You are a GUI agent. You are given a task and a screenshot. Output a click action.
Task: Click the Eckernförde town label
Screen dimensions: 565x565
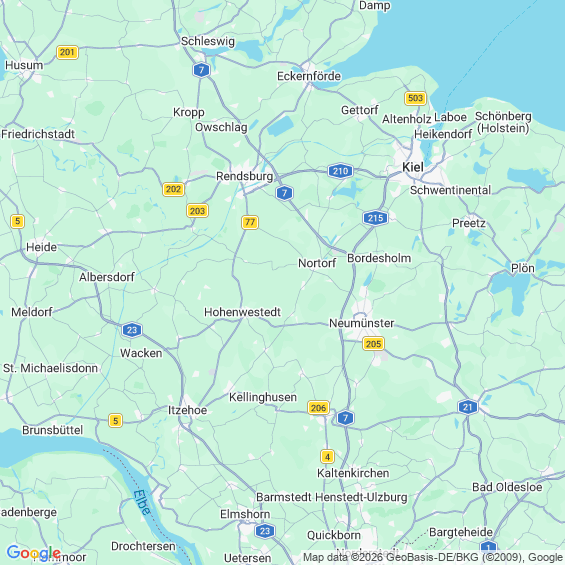click(x=309, y=76)
